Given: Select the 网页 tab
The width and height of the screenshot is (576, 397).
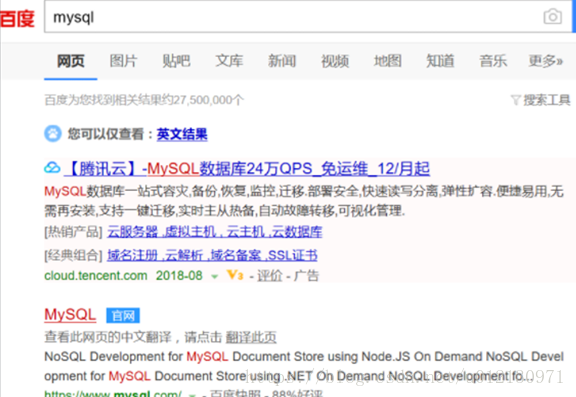Looking at the screenshot, I should (71, 61).
